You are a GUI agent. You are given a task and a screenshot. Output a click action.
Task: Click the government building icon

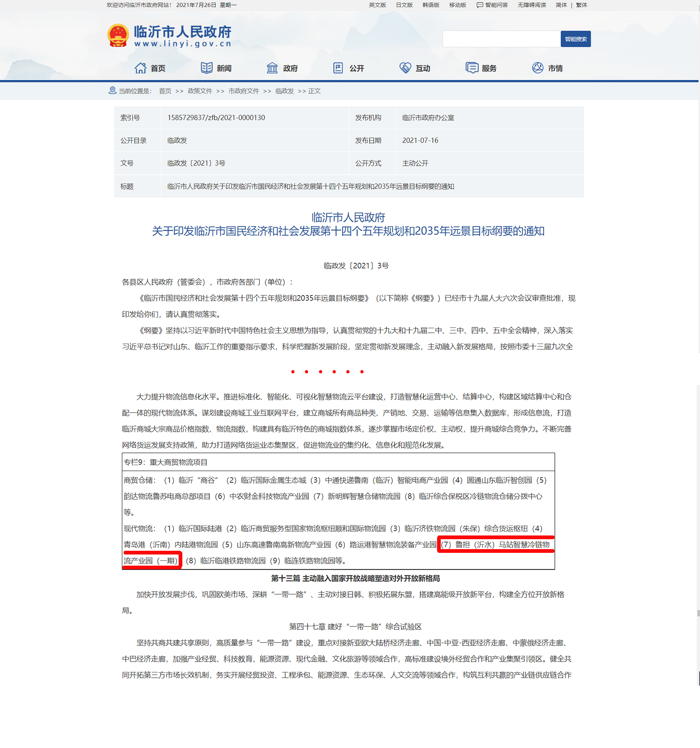pyautogui.click(x=272, y=68)
